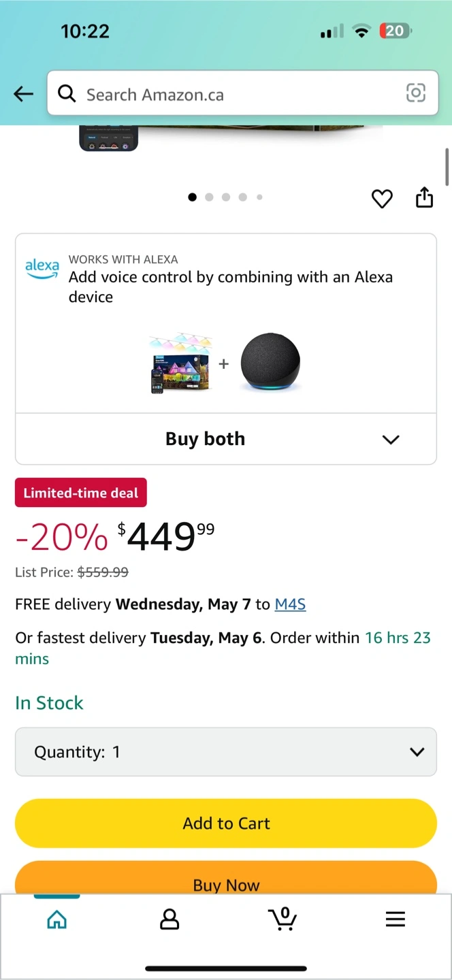The image size is (452, 980).
Task: Open the shopping cart icon
Action: pyautogui.click(x=282, y=919)
